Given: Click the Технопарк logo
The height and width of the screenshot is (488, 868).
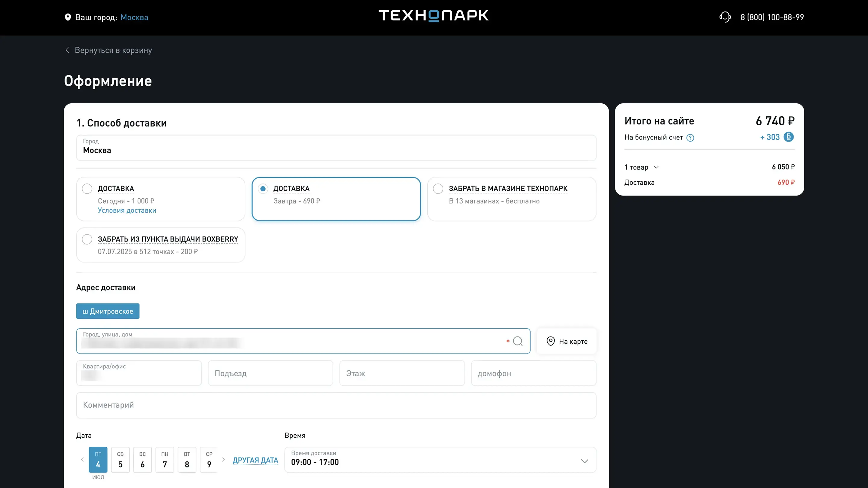Looking at the screenshot, I should point(433,15).
